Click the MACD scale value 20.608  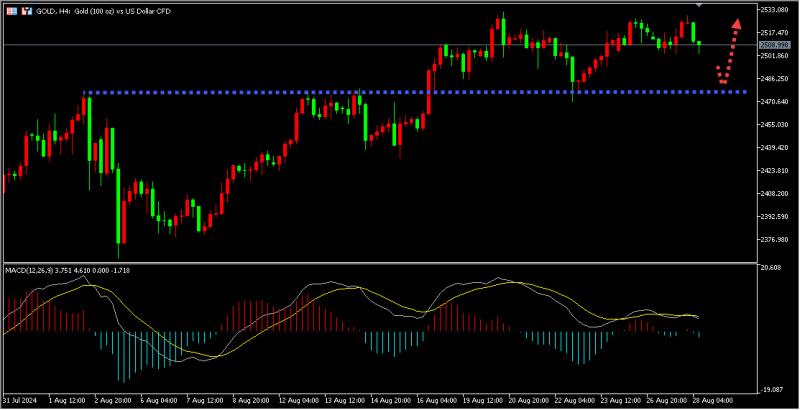770,267
